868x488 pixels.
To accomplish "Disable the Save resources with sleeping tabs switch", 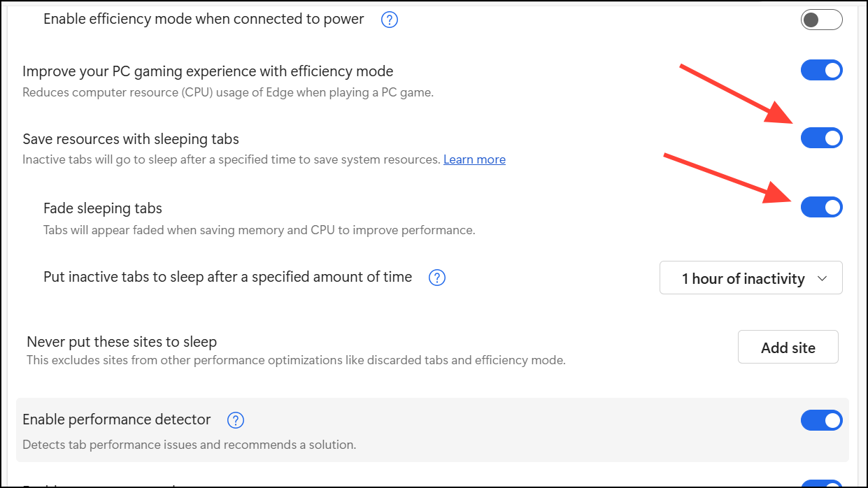I will [821, 138].
